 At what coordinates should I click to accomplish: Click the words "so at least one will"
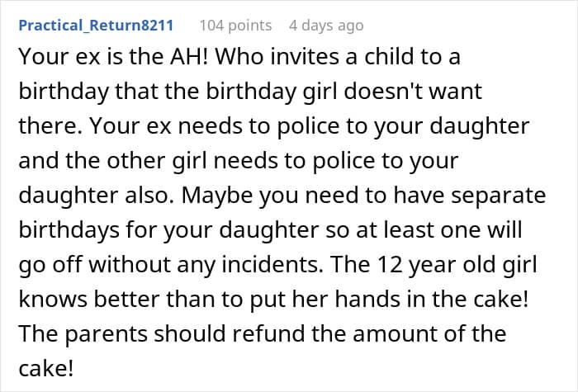(424, 229)
